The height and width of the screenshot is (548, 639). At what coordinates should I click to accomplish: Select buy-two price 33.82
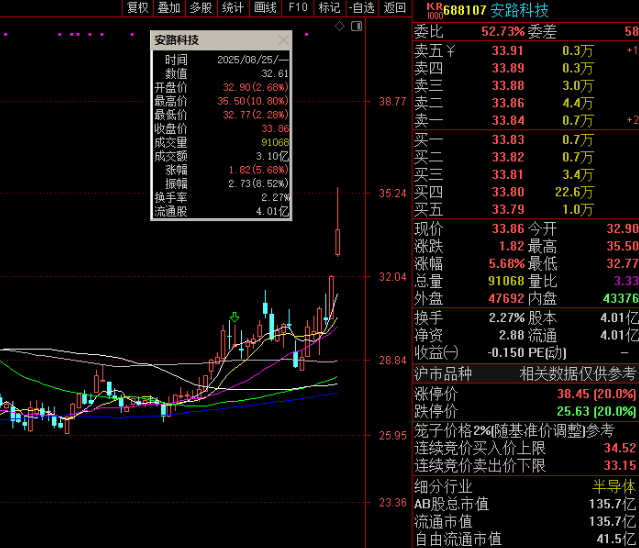pos(507,157)
